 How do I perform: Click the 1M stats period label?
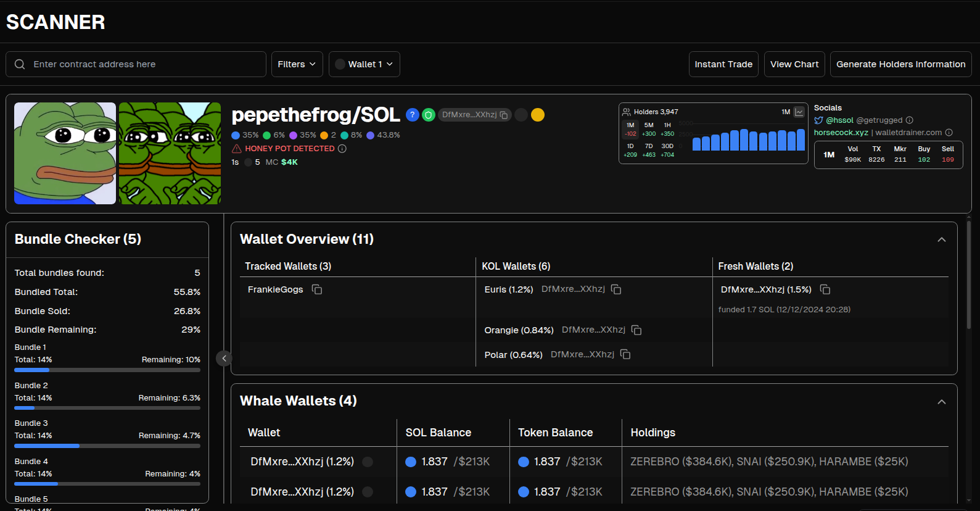point(829,155)
